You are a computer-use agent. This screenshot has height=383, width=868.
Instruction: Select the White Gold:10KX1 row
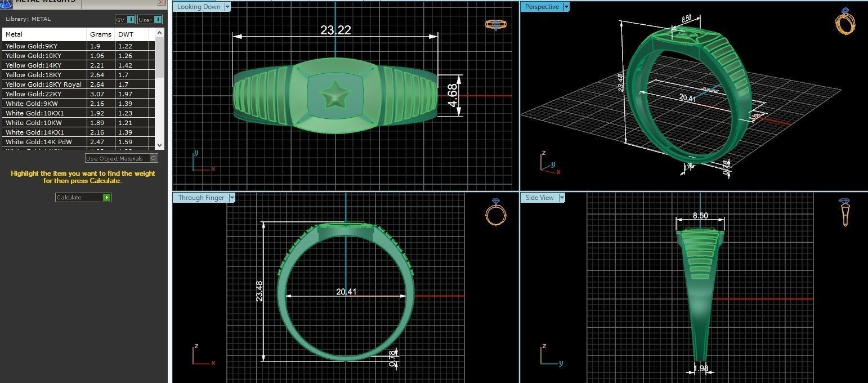click(79, 113)
